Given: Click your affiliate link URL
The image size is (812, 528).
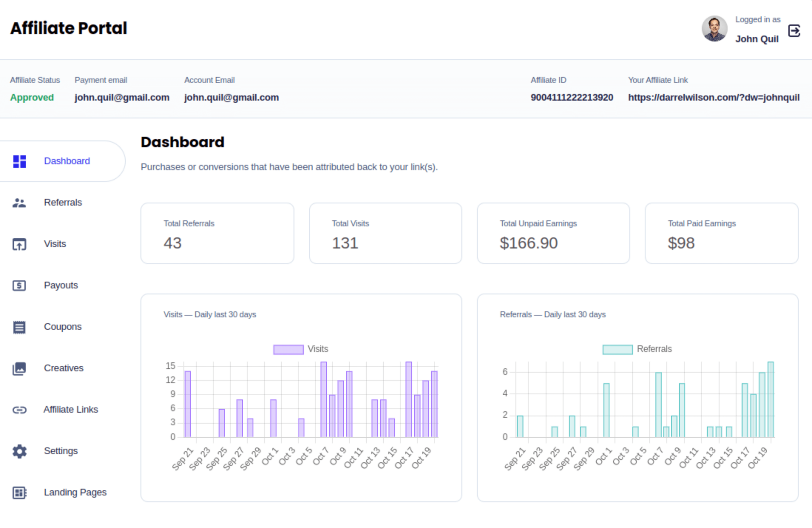Looking at the screenshot, I should 714,97.
